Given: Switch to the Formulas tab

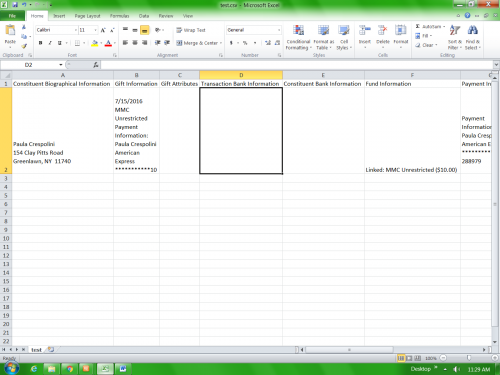Looking at the screenshot, I should click(119, 16).
